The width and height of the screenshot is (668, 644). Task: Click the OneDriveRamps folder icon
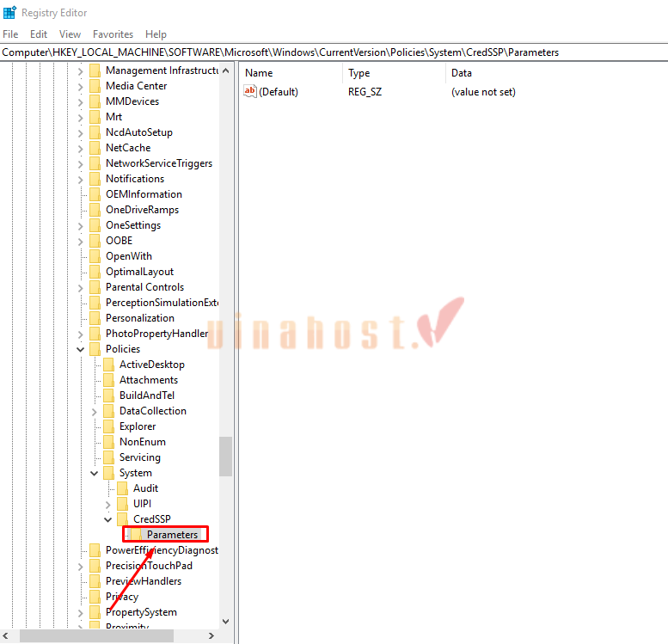(95, 210)
